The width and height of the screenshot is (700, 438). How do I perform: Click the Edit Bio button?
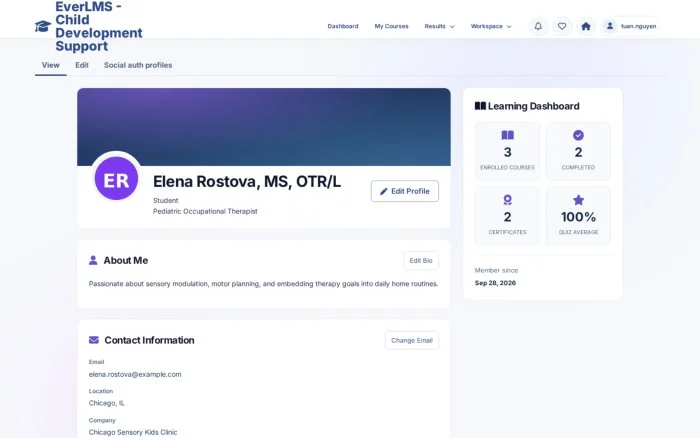click(x=421, y=261)
